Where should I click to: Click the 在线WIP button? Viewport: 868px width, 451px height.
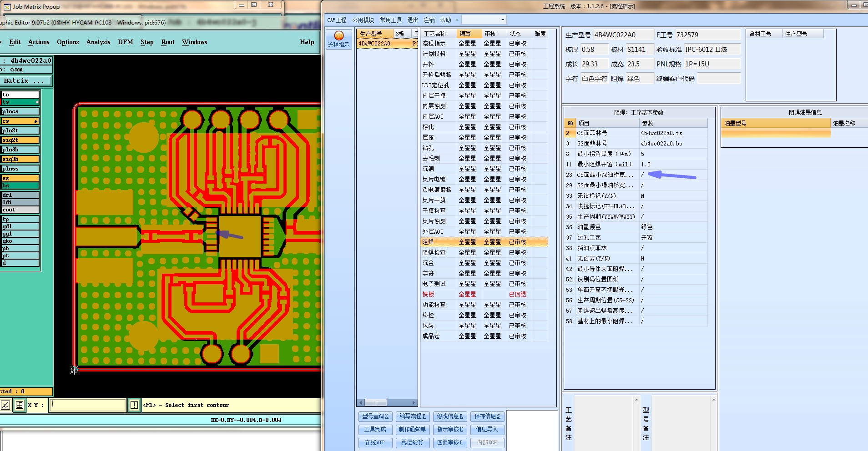pyautogui.click(x=375, y=443)
